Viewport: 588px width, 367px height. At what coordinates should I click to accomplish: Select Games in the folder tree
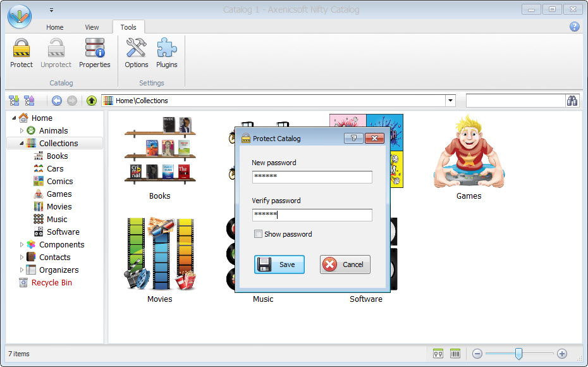[59, 194]
